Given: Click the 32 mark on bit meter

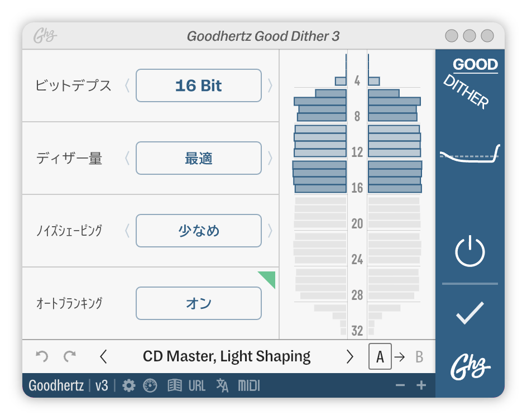Looking at the screenshot, I should (x=357, y=331).
